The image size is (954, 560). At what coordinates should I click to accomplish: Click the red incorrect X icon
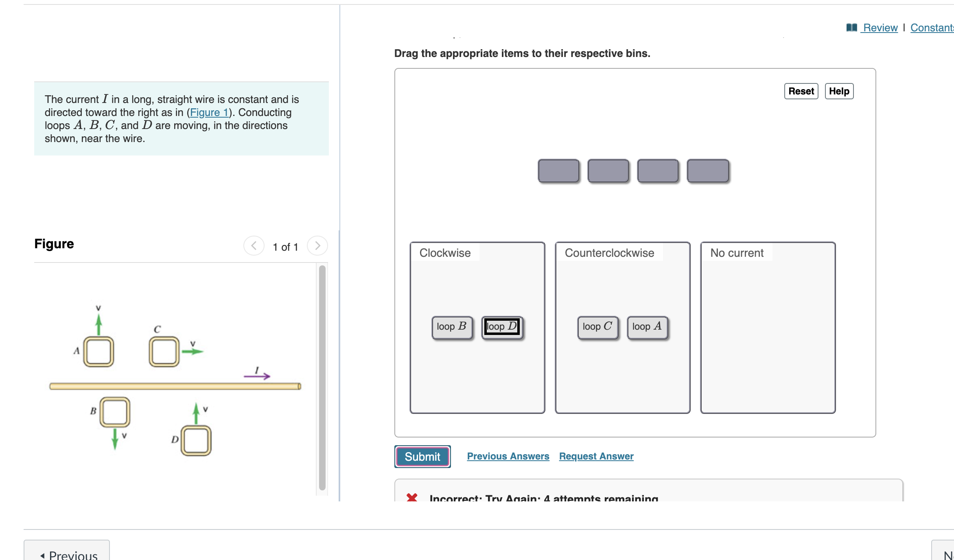(412, 497)
